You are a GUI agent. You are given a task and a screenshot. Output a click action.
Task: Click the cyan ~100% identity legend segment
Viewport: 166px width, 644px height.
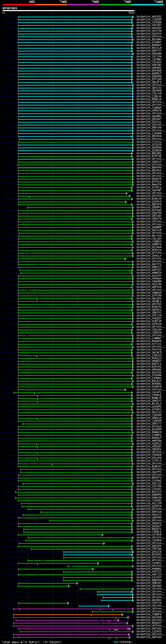pyautogui.click(x=147, y=5)
